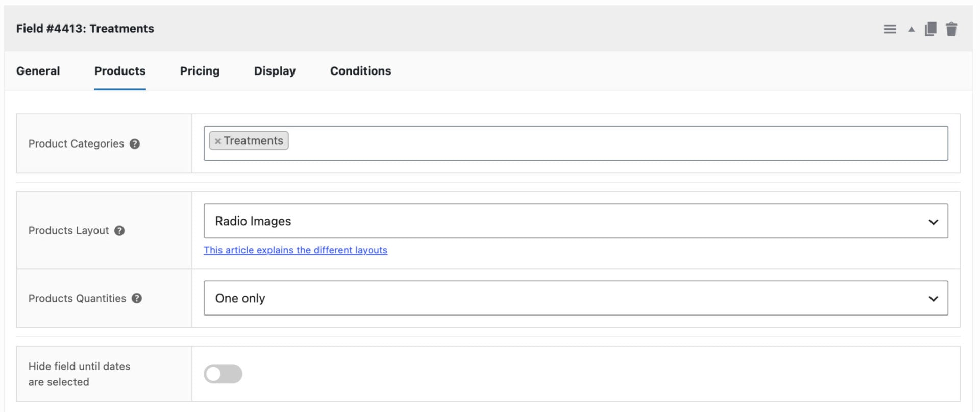Collapse the Treatments field with the arrow icon

911,29
